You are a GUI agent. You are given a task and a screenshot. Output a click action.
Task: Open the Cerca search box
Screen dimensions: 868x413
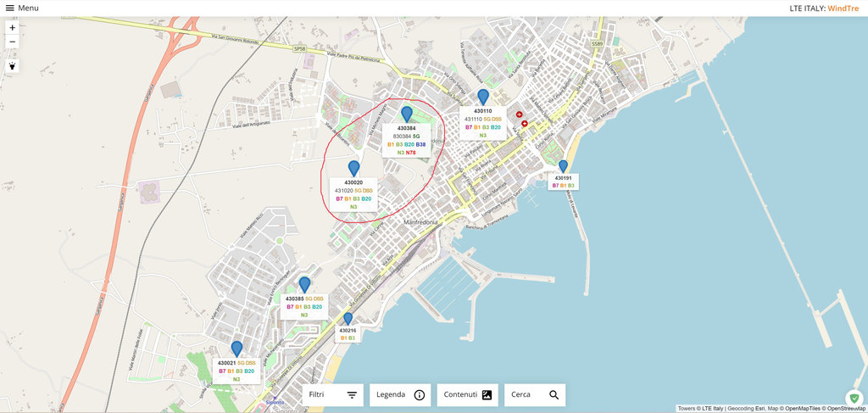pos(535,394)
